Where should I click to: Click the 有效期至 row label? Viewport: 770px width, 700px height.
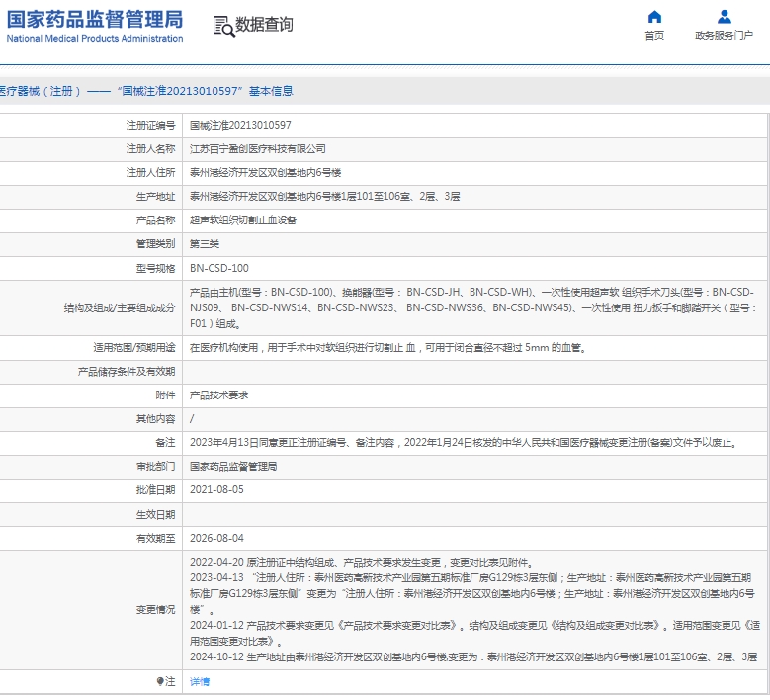pos(155,539)
